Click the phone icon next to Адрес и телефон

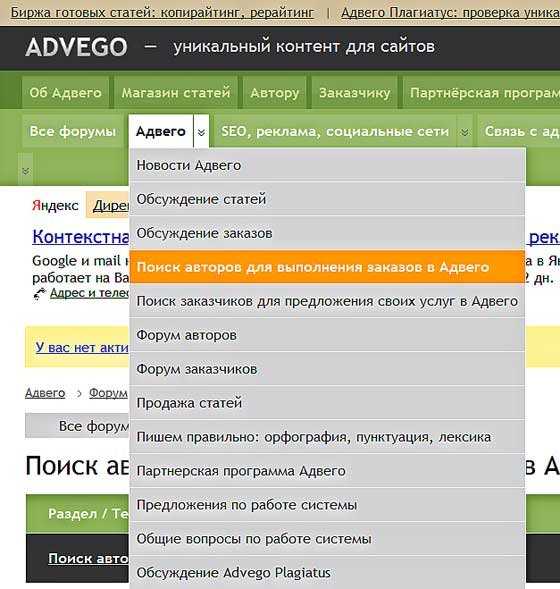click(39, 293)
